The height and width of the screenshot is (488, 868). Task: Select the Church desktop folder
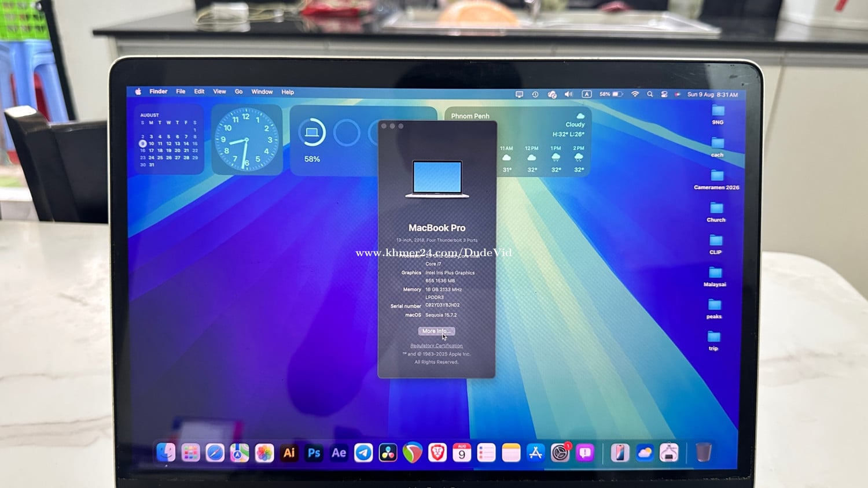716,212
